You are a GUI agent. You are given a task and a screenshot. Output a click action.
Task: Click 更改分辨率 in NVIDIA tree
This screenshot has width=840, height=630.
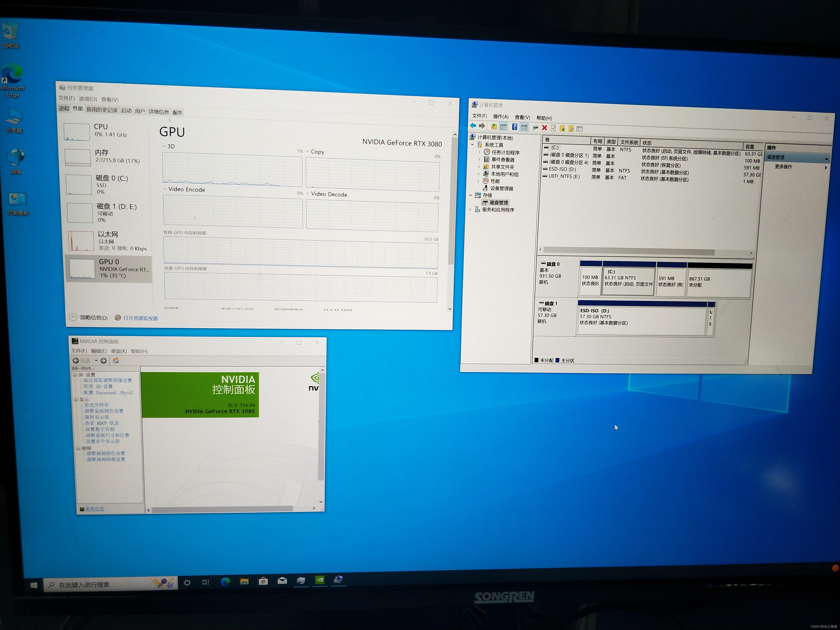96,405
